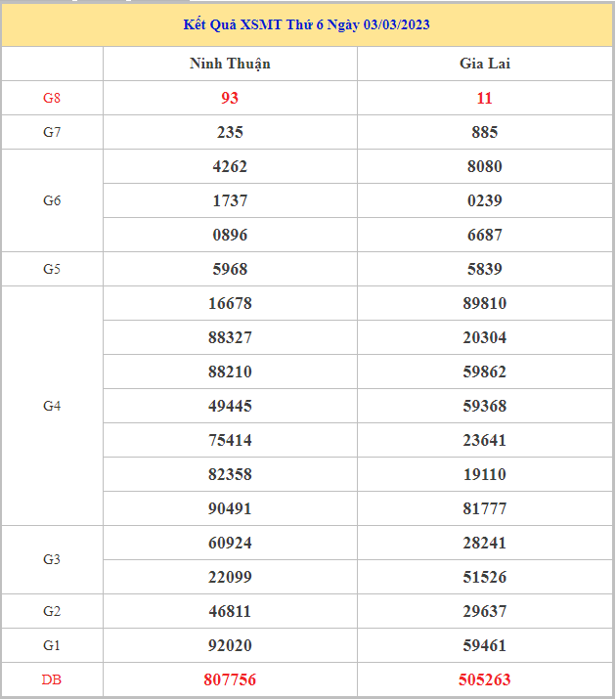The height and width of the screenshot is (700, 616).
Task: Click the G8 row label
Action: pos(52,98)
